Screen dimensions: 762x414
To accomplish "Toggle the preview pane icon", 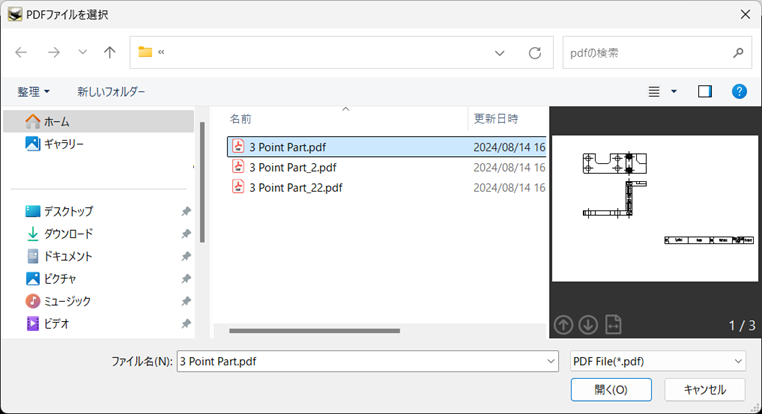I will pyautogui.click(x=705, y=91).
